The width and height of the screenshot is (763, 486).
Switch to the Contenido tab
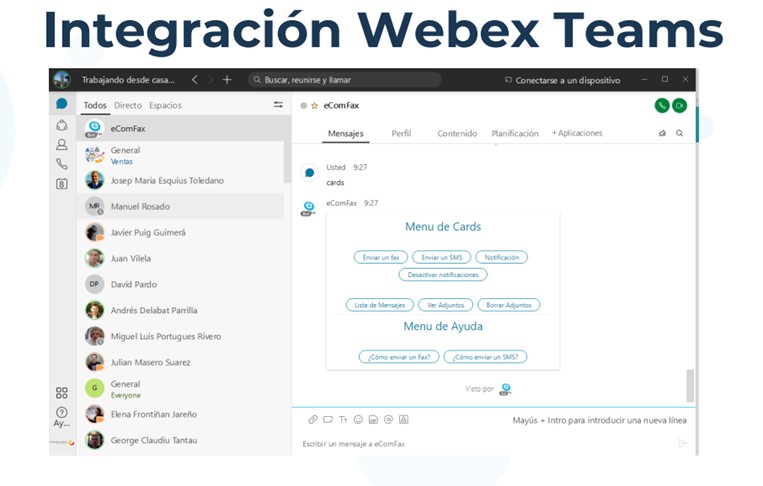[x=457, y=133]
